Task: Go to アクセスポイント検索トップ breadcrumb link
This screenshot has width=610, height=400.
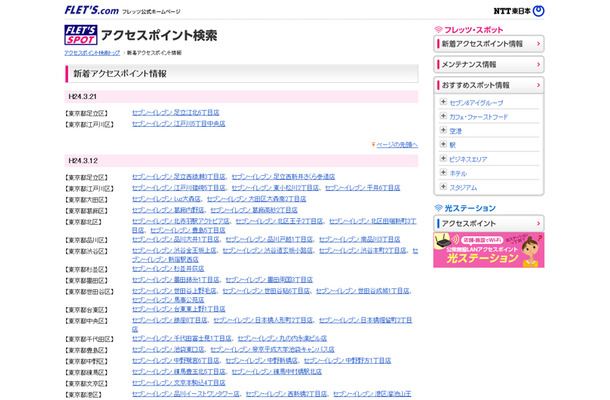Action: coord(92,53)
